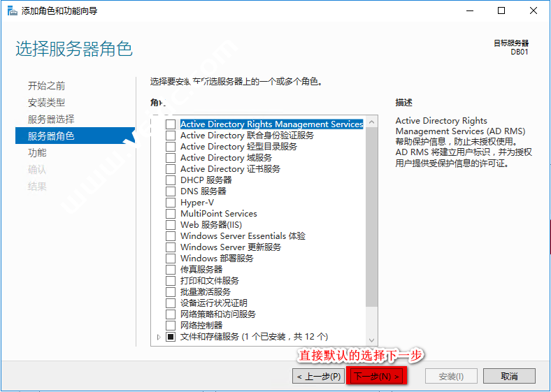Screen dimensions: 551x392
Task: Click the 下一步(N) button
Action: click(376, 376)
